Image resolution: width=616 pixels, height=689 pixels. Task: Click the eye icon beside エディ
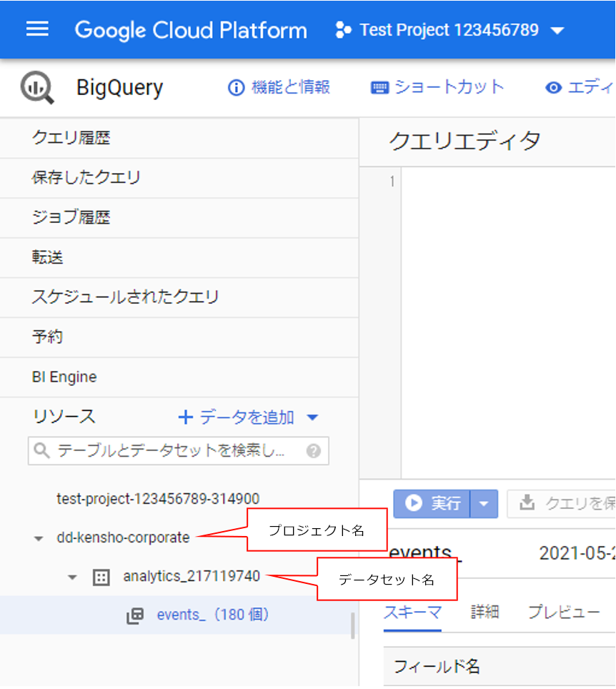pyautogui.click(x=553, y=88)
